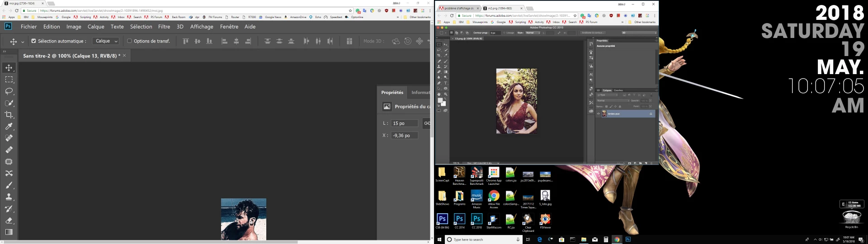
Task: Show hidden bookmarks chevron in left browser
Action: (398, 17)
